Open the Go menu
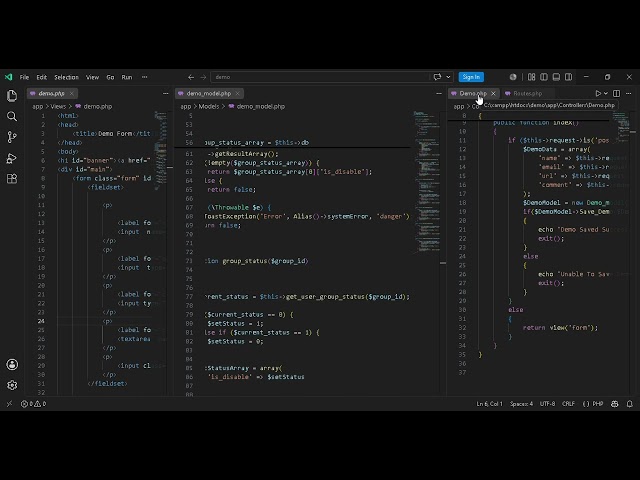 click(110, 77)
